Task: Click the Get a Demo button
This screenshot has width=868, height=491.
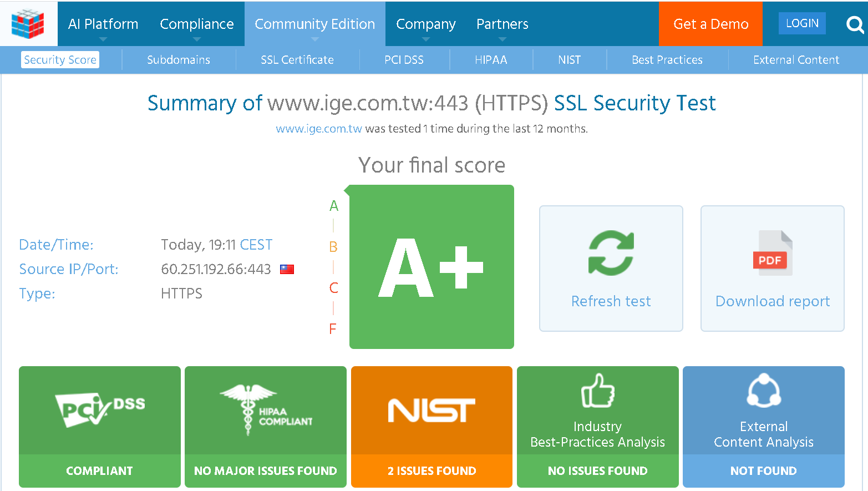Action: (x=711, y=24)
